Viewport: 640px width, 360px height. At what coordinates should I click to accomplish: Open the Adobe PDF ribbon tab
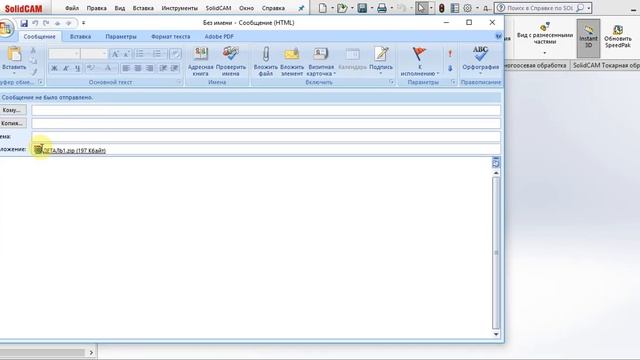[219, 37]
